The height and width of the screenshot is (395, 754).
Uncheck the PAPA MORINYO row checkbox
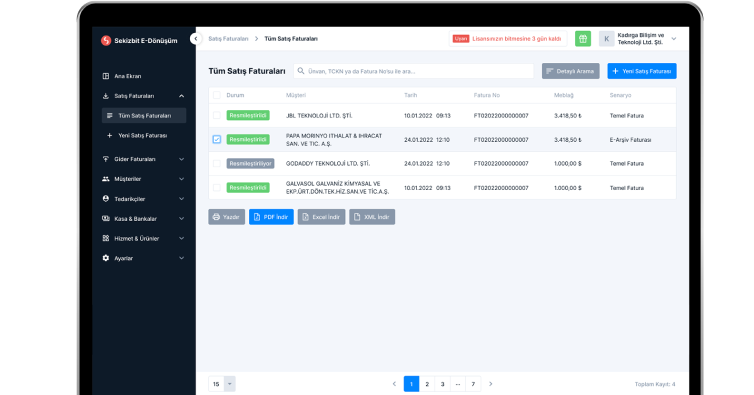point(217,140)
